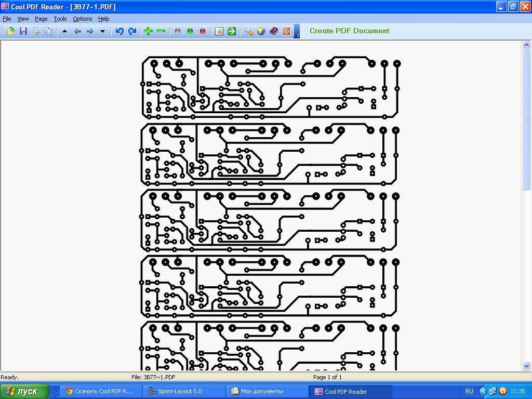532x399 pixels.
Task: Click the orange tray icon near clock
Action: (503, 391)
